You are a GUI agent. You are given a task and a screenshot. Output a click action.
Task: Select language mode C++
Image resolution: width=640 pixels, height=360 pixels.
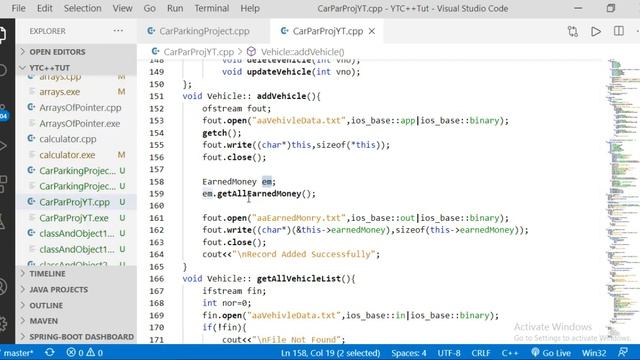(x=510, y=353)
